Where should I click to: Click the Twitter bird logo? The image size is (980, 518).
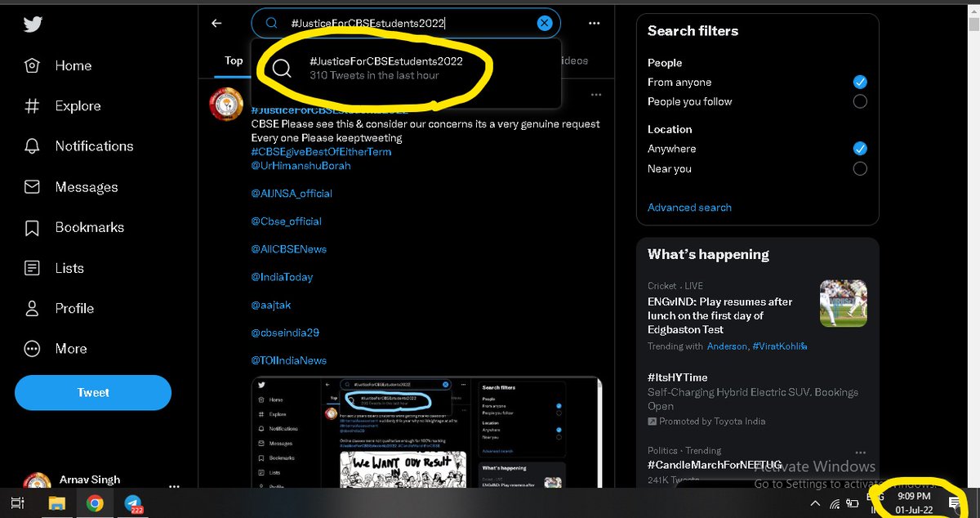32,25
